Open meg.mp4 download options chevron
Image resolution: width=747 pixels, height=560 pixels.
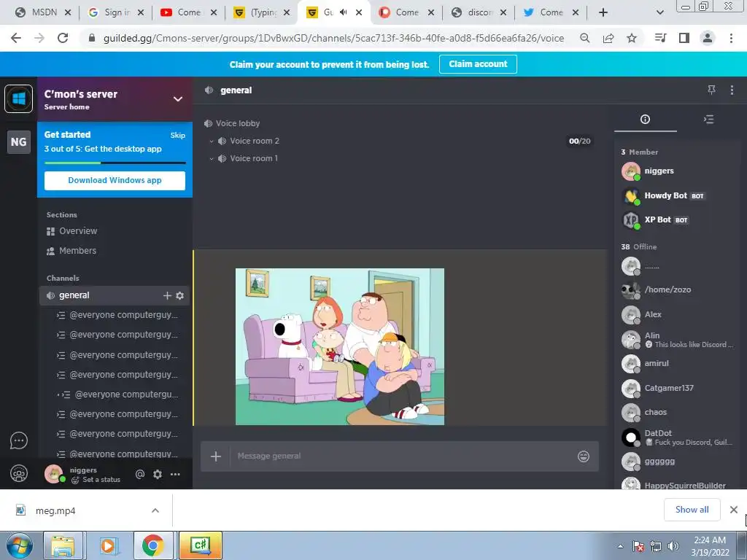coord(155,510)
